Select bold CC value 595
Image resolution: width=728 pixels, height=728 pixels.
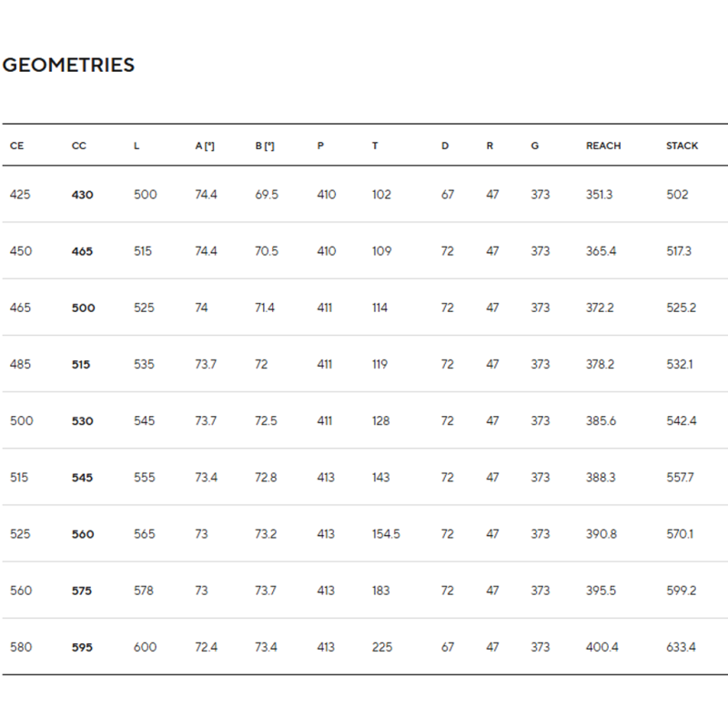tap(82, 647)
